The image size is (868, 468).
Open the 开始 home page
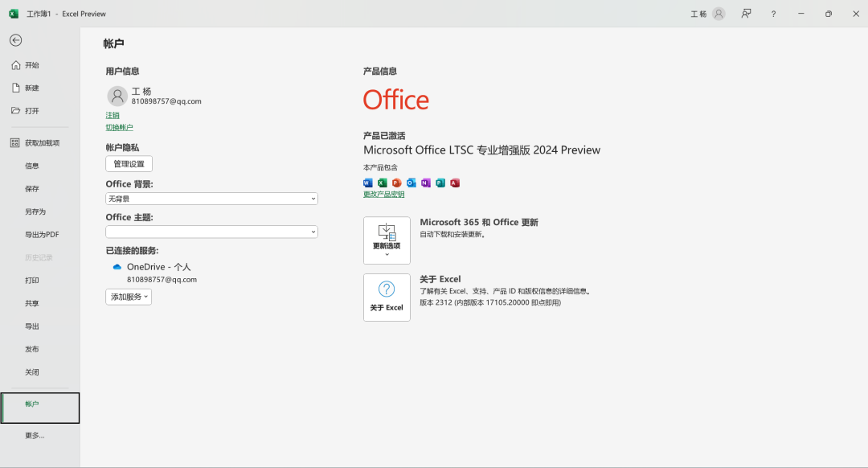point(26,65)
